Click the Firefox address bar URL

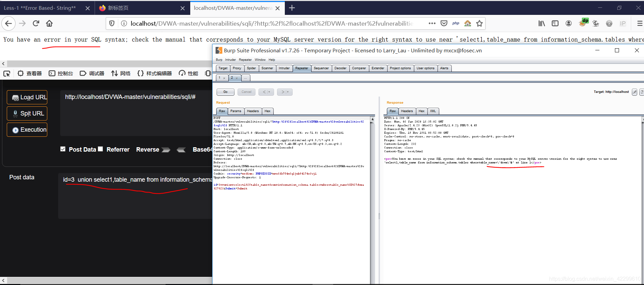272,23
